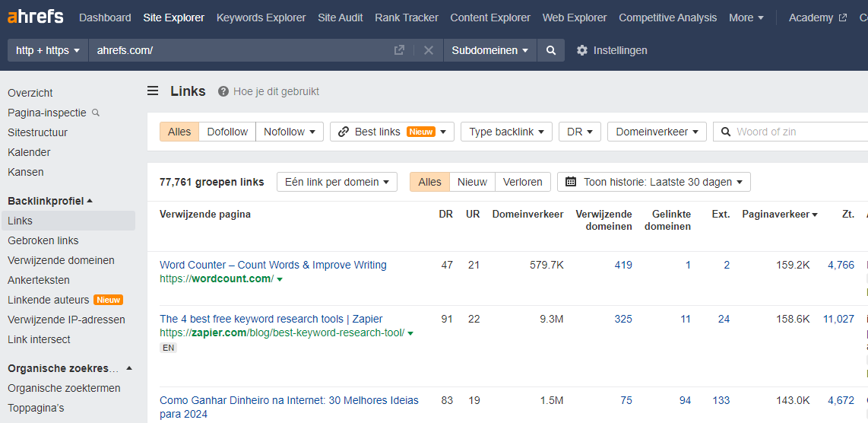Viewport: 868px width, 423px height.
Task: Open Subdomeinen mode dropdown
Action: (x=492, y=50)
